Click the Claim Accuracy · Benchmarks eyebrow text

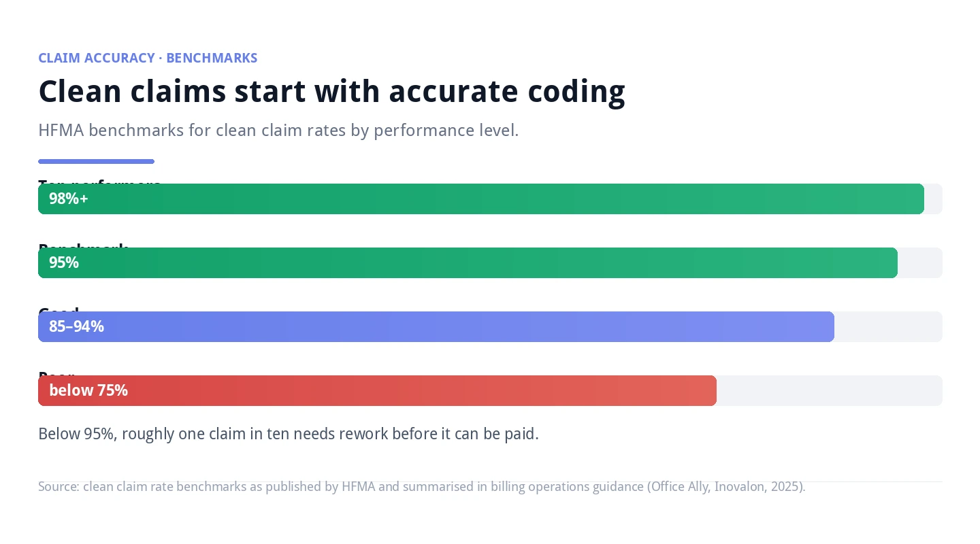tap(148, 58)
